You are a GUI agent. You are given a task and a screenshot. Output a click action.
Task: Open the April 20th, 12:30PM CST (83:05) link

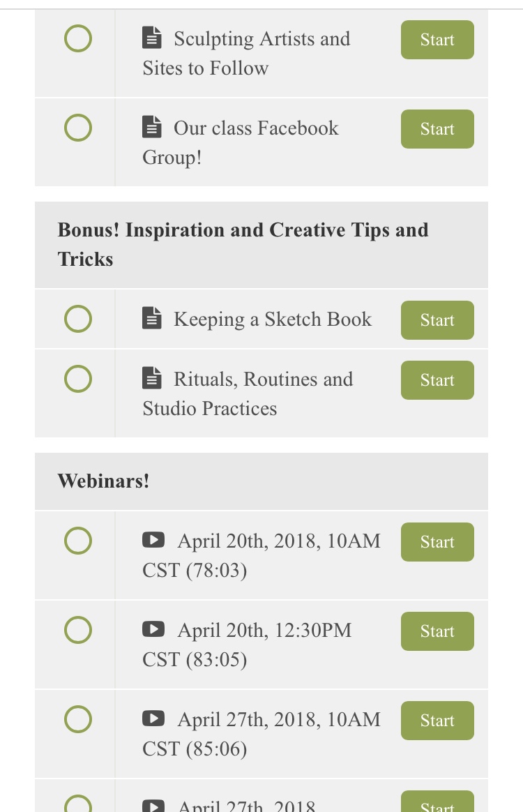coord(247,645)
